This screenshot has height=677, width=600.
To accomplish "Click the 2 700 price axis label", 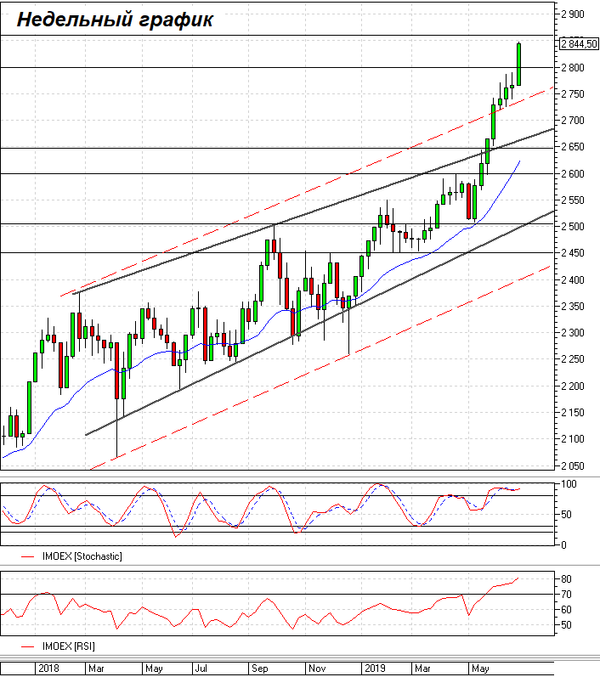I will (572, 120).
